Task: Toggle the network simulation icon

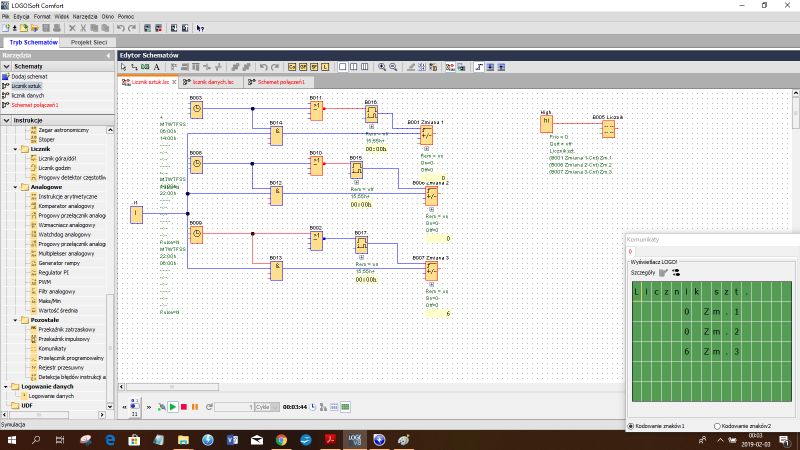Action: 323,407
